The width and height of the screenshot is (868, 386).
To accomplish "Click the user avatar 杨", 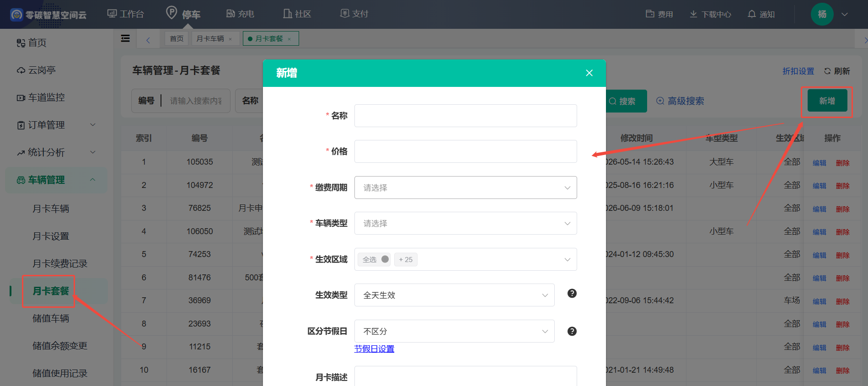I will [822, 14].
